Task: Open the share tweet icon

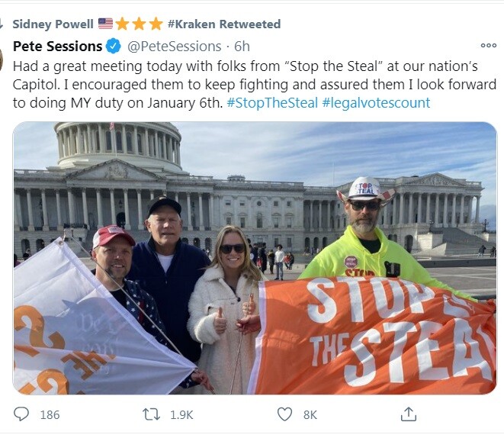Action: tap(409, 414)
